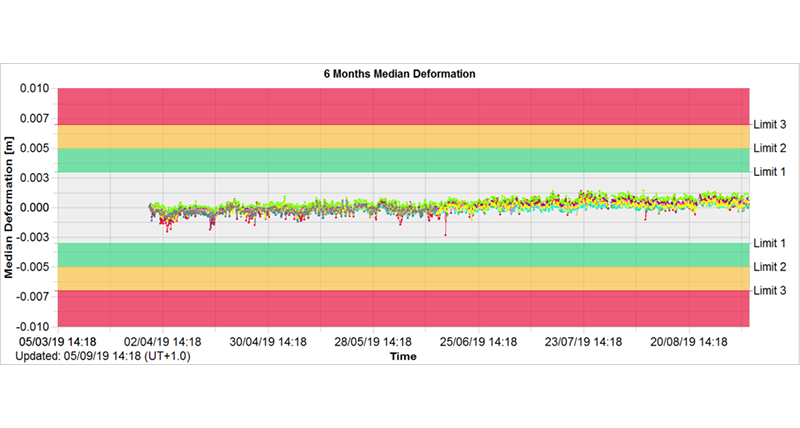This screenshot has height=428, width=800.
Task: Click the upper "Limit 1" label
Action: pos(769,172)
